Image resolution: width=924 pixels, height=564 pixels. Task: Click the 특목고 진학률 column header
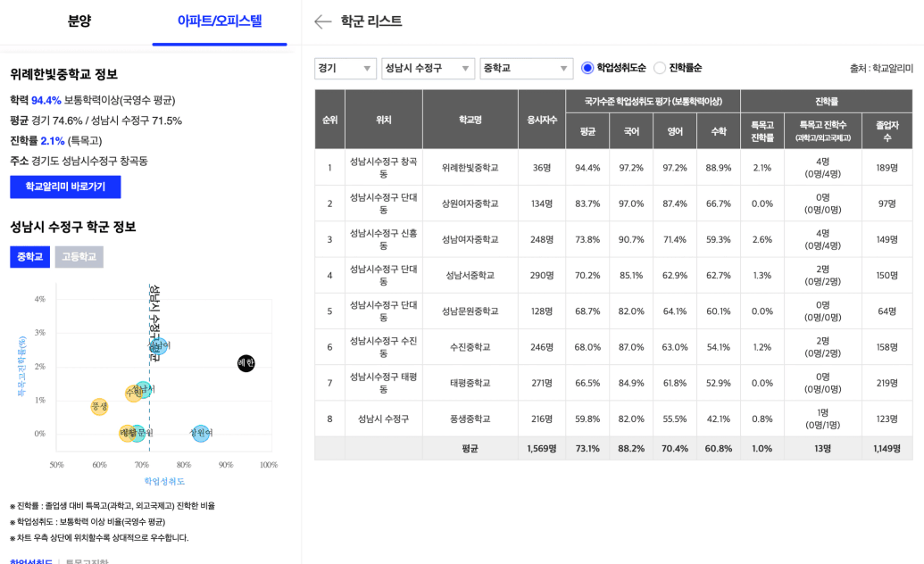point(762,131)
